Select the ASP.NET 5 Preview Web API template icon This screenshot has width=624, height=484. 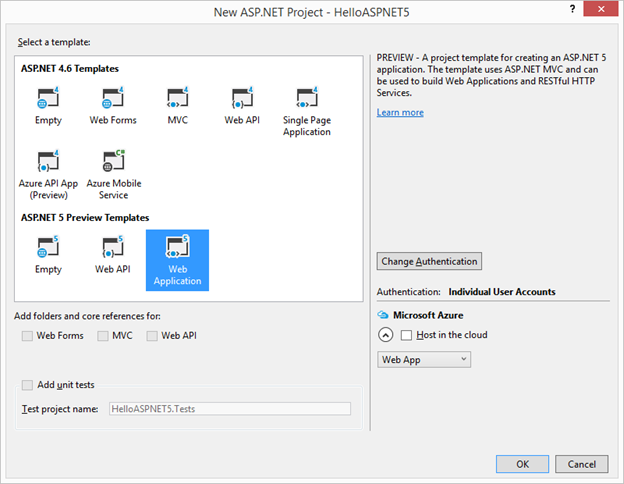[x=113, y=247]
